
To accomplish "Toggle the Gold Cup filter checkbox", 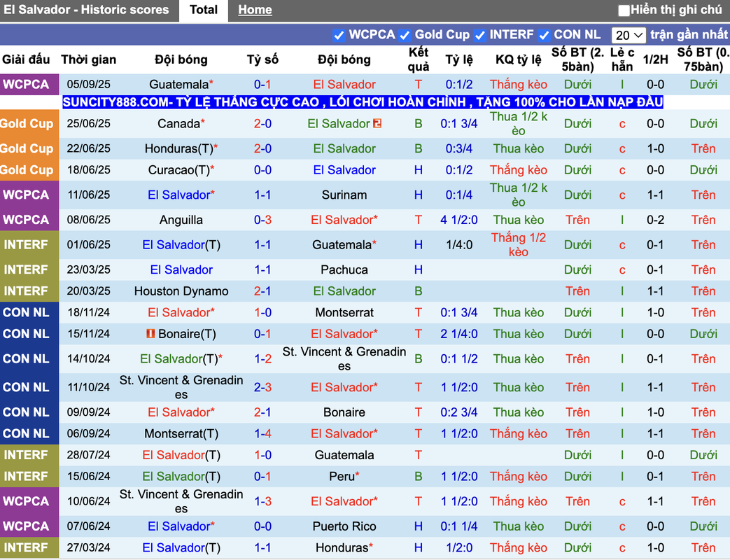I will click(404, 36).
